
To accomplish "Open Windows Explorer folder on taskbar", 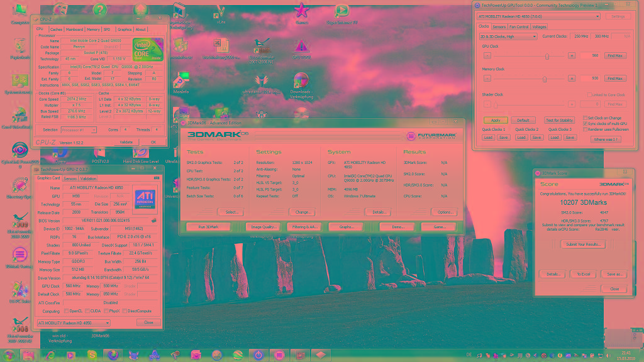I will [29, 355].
